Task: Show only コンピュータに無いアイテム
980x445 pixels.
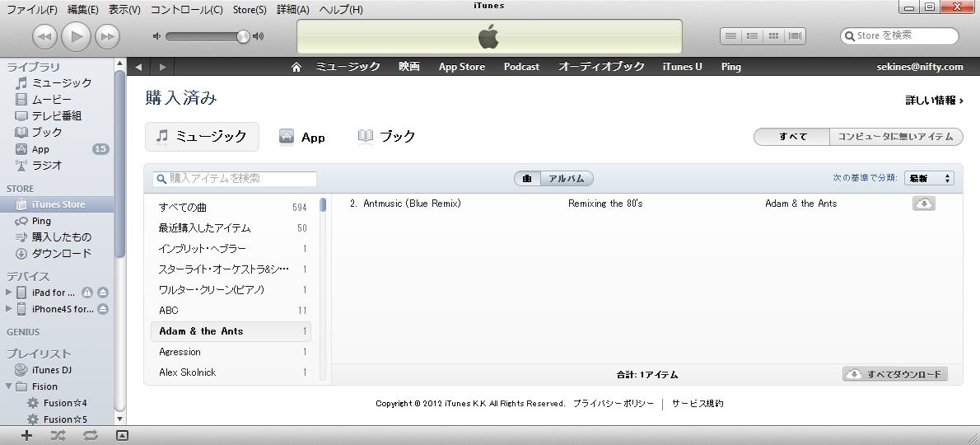Action: coord(896,137)
